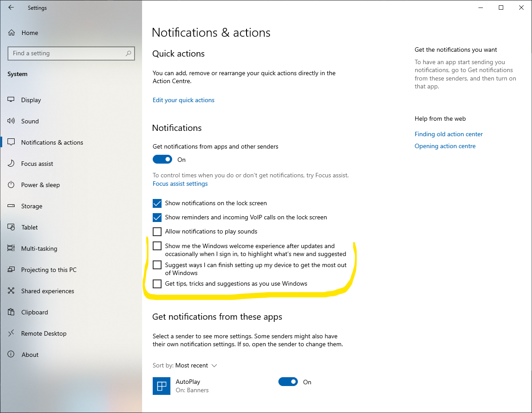Viewport: 532px width, 413px height.
Task: Open Finding old action center help link
Action: (449, 134)
